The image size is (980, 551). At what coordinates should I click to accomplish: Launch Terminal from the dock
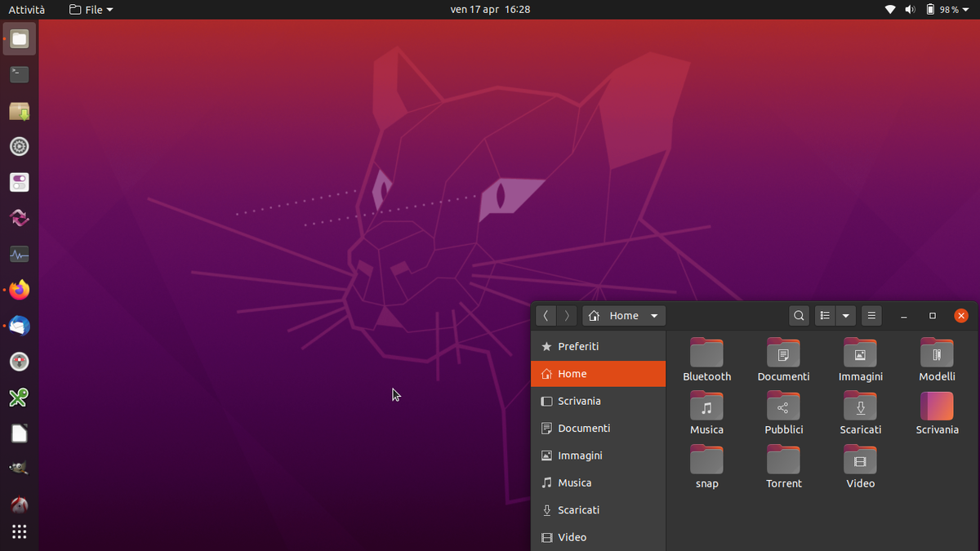20,74
